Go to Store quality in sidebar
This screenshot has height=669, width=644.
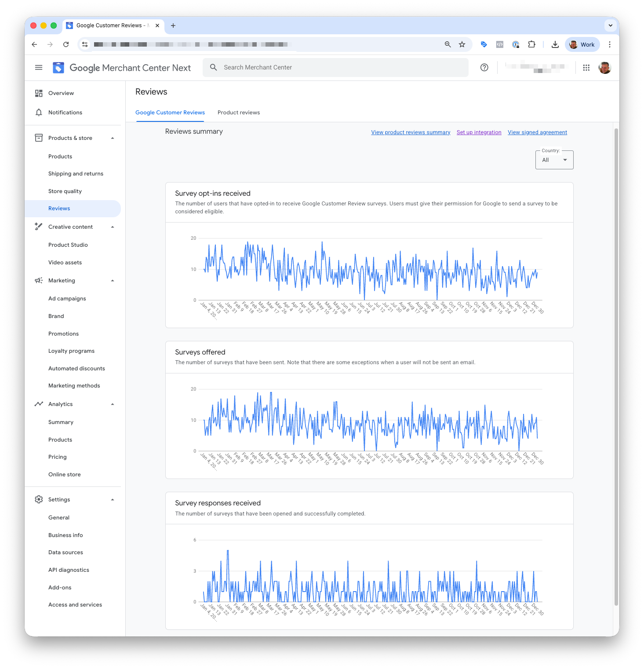(65, 191)
